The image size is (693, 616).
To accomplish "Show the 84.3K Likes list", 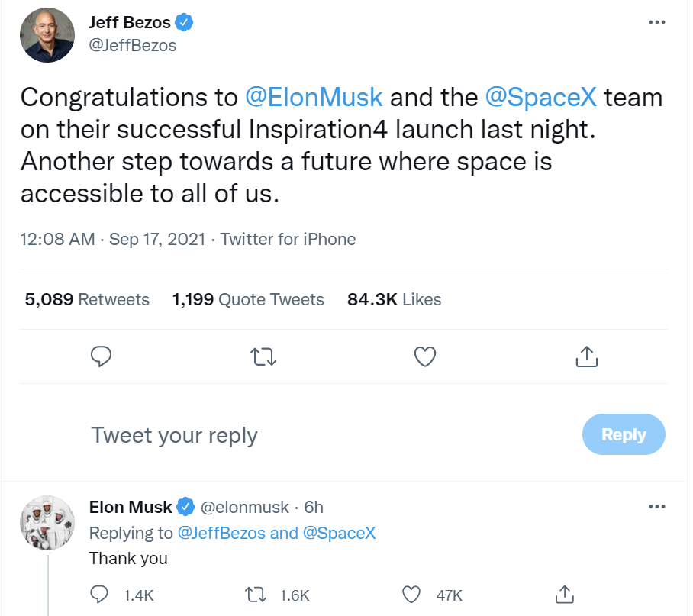I will click(394, 300).
